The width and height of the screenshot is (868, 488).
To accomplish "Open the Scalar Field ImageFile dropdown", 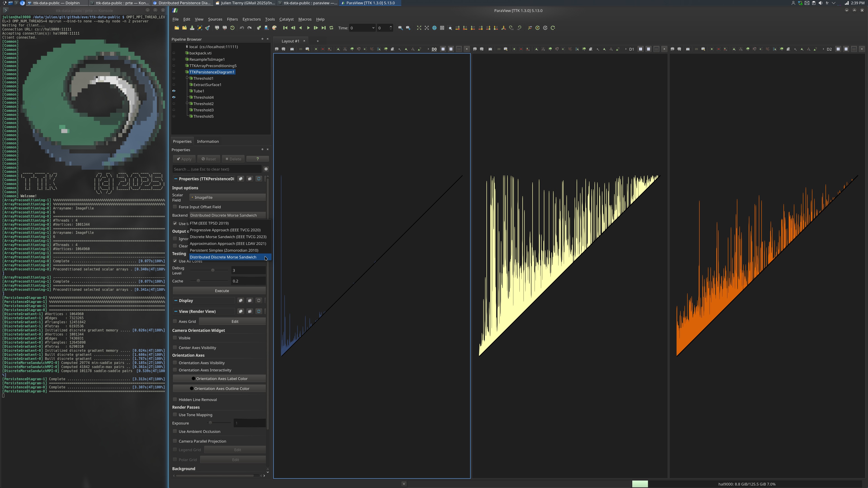I will coord(227,197).
